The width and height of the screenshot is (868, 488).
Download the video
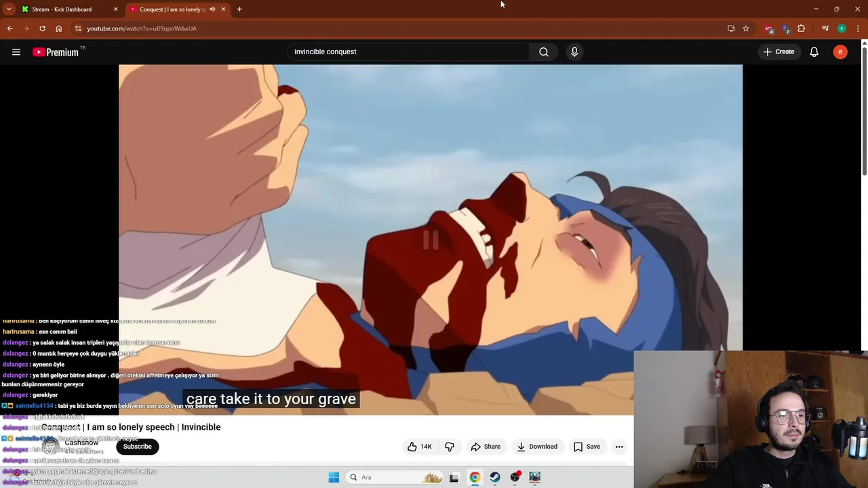point(537,447)
